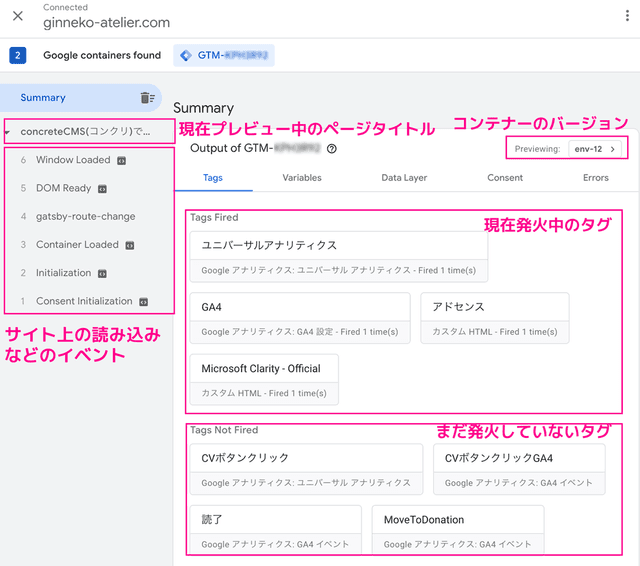This screenshot has height=566, width=640.
Task: Click the Google containers found label
Action: click(x=102, y=55)
